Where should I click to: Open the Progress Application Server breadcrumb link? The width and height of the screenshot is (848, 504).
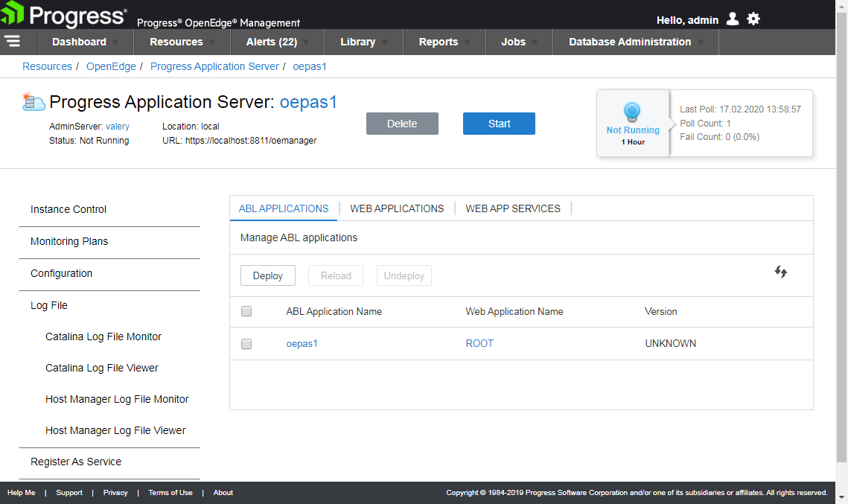tap(214, 66)
